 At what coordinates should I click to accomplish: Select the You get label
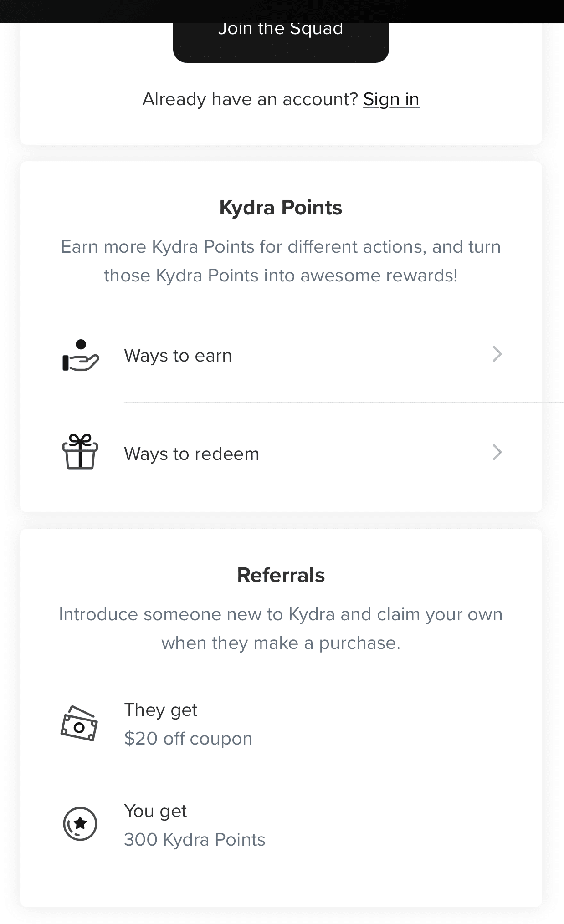(155, 811)
